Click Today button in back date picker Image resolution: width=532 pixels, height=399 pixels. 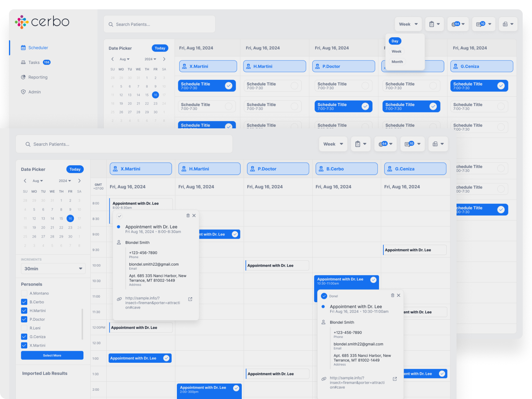(x=160, y=48)
